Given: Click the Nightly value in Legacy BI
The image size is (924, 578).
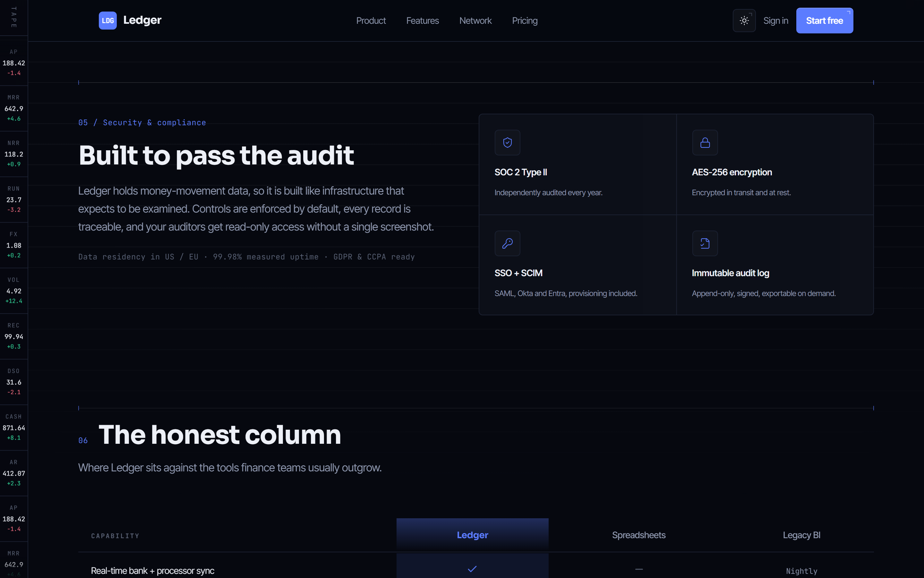Looking at the screenshot, I should coord(801,571).
